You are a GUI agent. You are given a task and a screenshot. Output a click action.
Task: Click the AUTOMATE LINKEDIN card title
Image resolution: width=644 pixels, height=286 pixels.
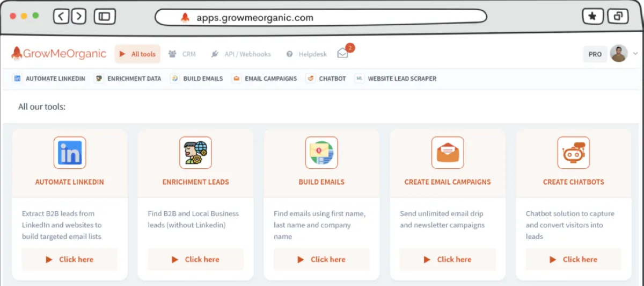click(x=70, y=182)
